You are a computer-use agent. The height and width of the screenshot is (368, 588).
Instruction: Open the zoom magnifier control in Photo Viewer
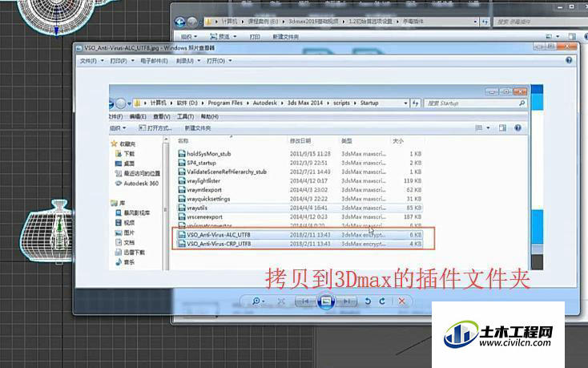pyautogui.click(x=258, y=301)
